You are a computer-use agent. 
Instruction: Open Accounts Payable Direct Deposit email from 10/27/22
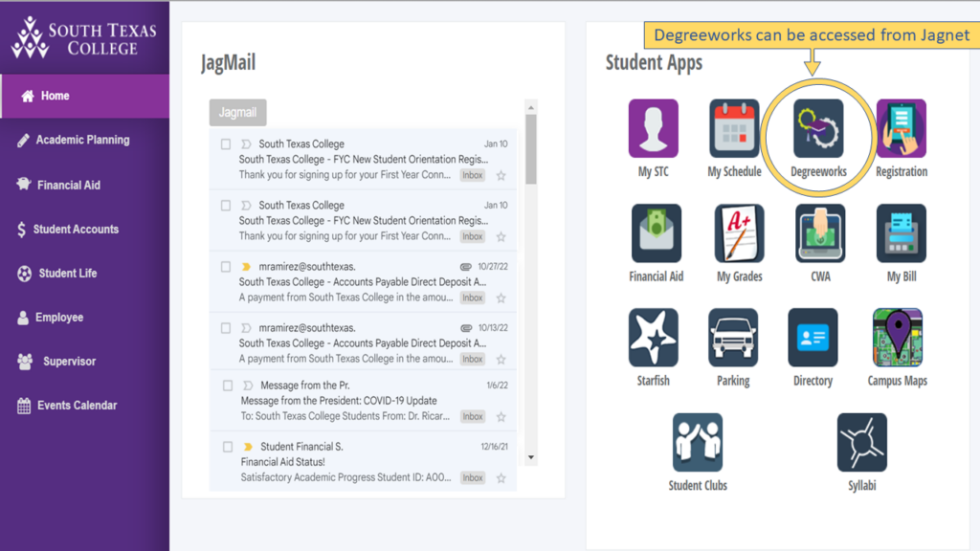coord(363,282)
